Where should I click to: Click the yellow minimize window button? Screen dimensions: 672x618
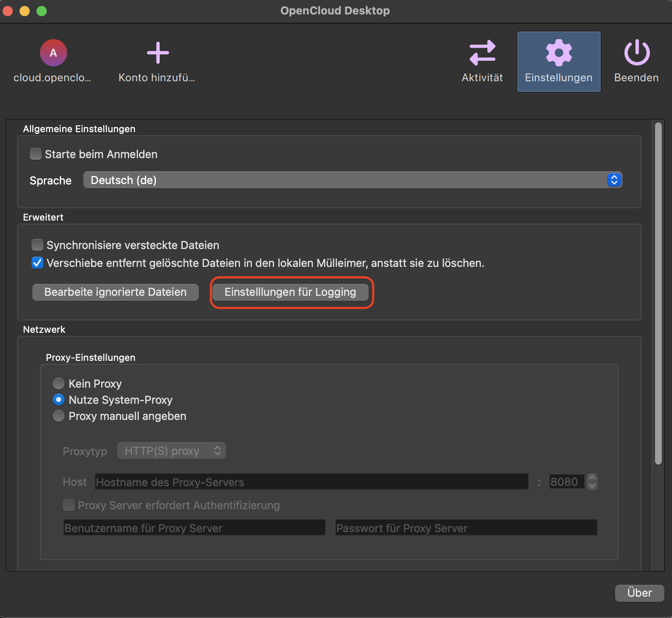click(x=25, y=11)
